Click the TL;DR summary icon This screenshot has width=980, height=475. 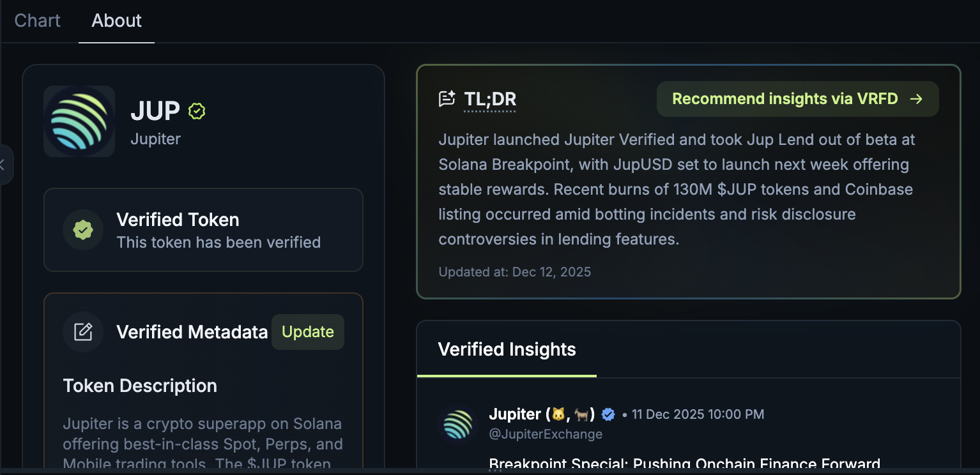pyautogui.click(x=446, y=98)
